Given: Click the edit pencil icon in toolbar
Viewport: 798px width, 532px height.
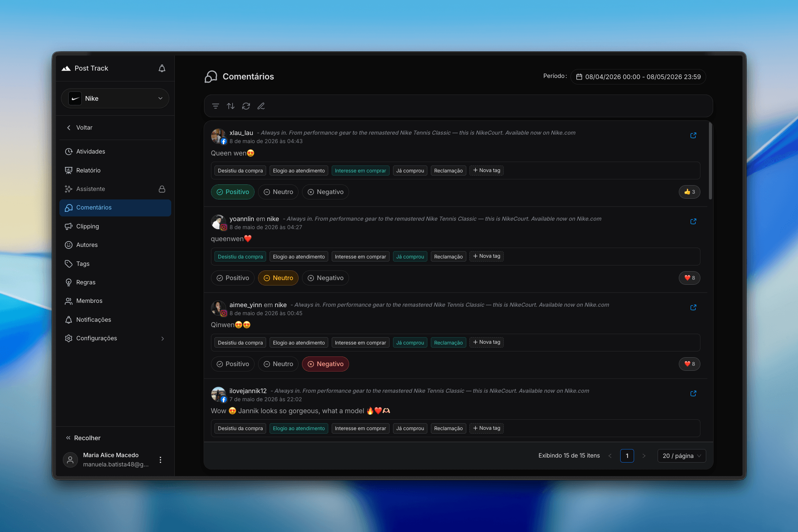Looking at the screenshot, I should click(261, 106).
